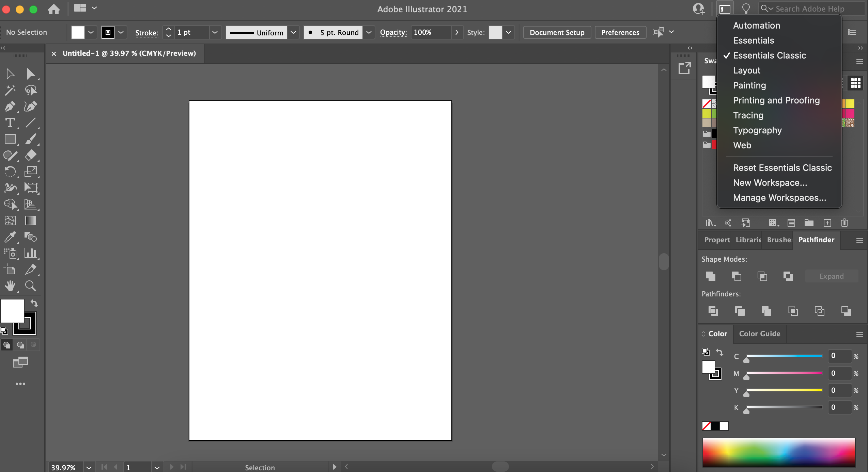The height and width of the screenshot is (472, 868).
Task: Click the Document Setup button
Action: point(557,32)
